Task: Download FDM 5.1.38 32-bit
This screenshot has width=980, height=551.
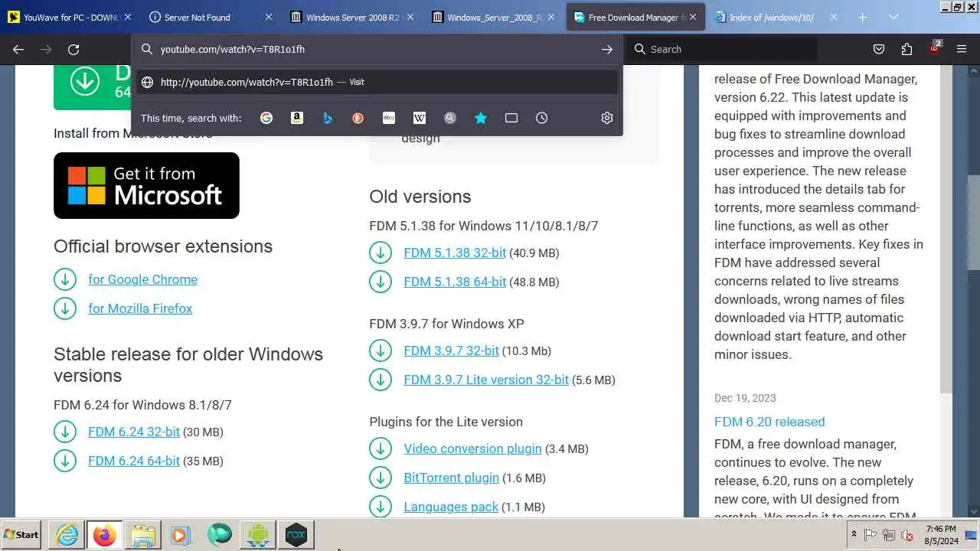Action: coord(455,253)
